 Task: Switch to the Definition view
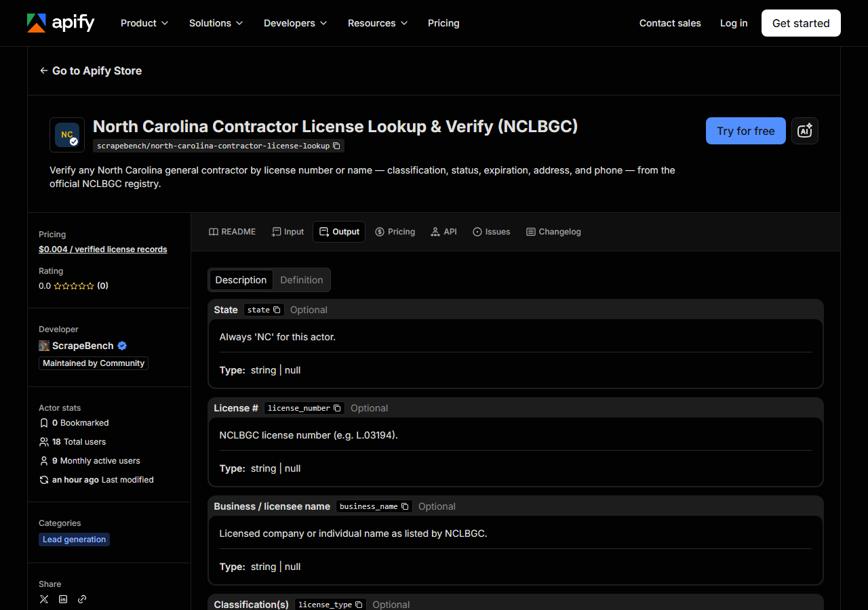tap(302, 280)
